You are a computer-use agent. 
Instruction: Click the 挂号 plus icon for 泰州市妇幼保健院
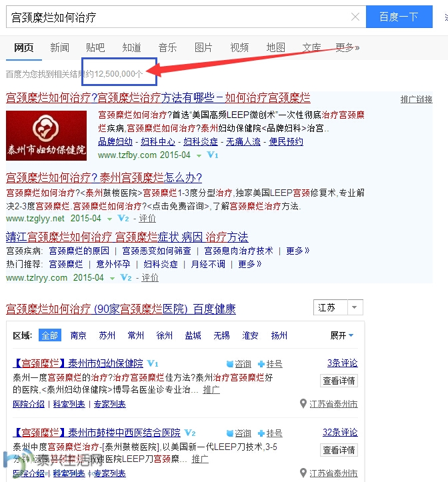pyautogui.click(x=261, y=364)
